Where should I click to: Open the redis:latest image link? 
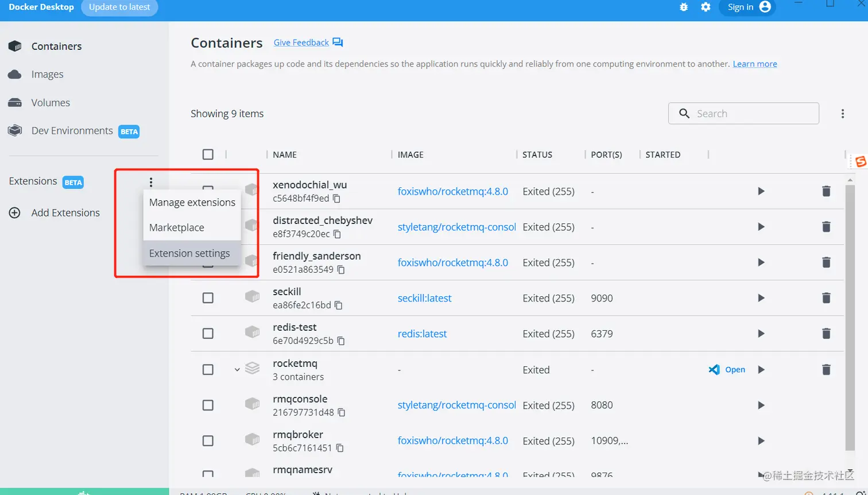click(422, 334)
